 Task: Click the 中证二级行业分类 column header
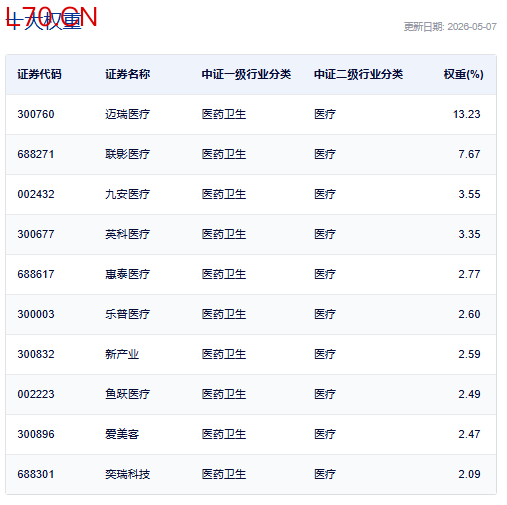pyautogui.click(x=359, y=74)
